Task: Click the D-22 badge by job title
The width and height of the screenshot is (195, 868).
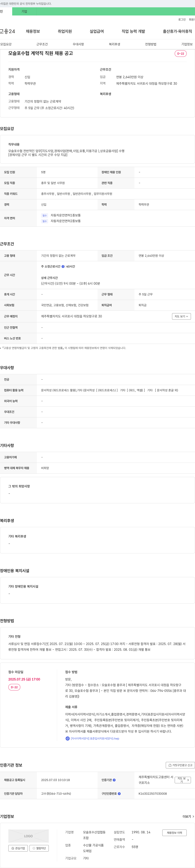Action: pos(181,54)
